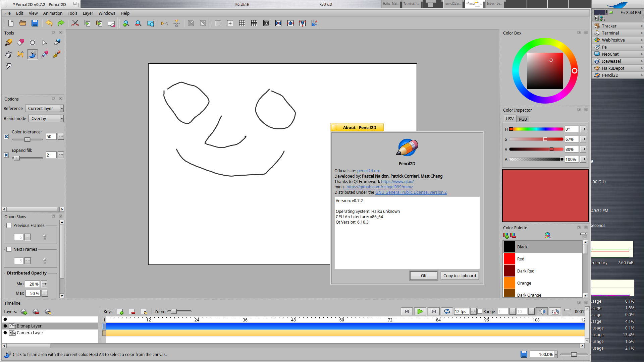The width and height of the screenshot is (644, 362).
Task: Open the Reference dropdown showing Current layer
Action: click(x=44, y=109)
